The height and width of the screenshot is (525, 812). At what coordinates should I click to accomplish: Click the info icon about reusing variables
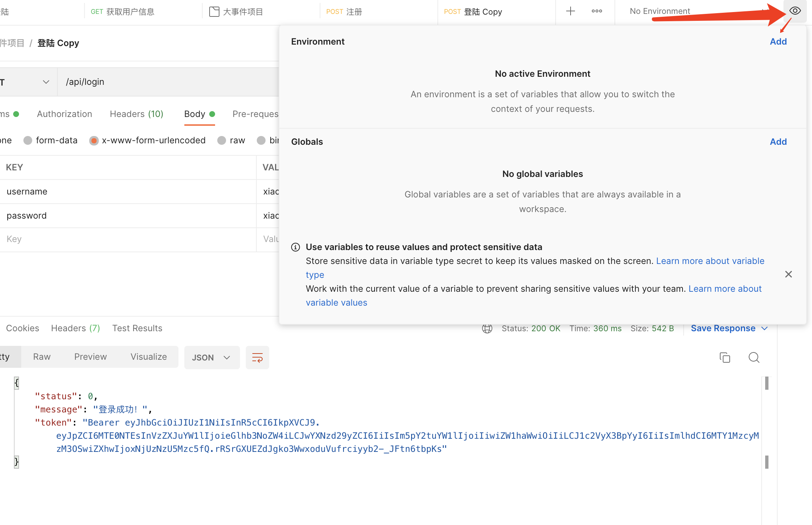[296, 247]
